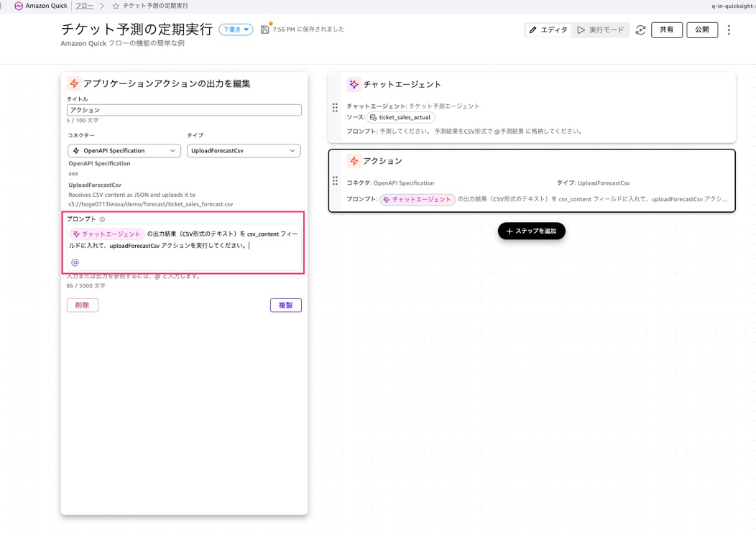Click the チャットエージェント chip in prompt editor

[106, 234]
